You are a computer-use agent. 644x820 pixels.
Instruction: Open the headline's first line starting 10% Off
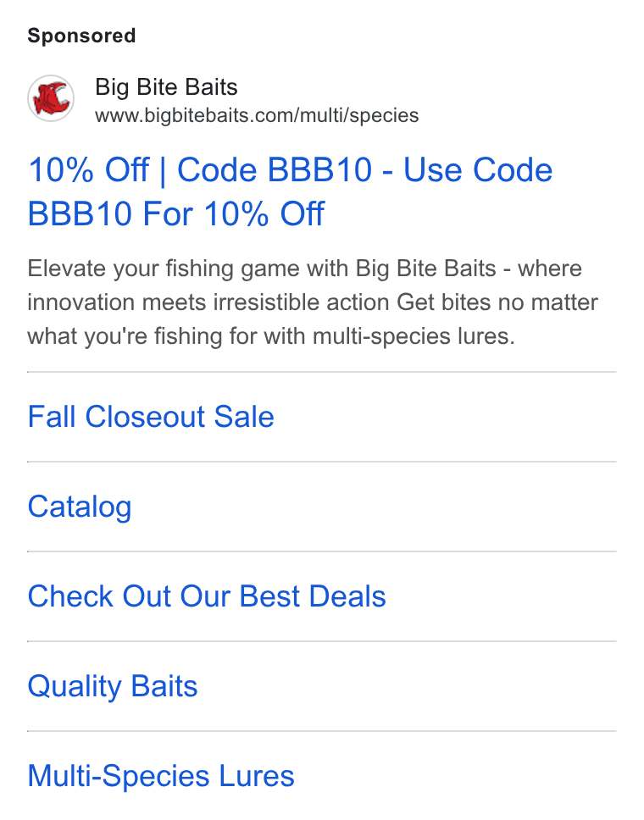coord(291,170)
